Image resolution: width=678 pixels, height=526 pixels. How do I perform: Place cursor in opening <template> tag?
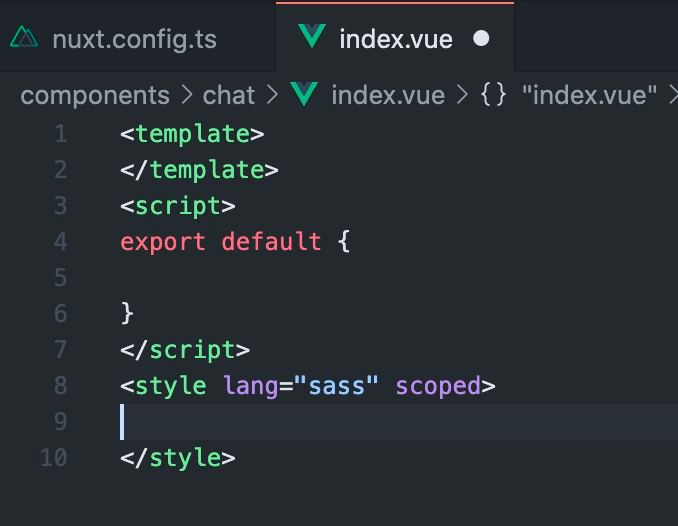(x=192, y=134)
